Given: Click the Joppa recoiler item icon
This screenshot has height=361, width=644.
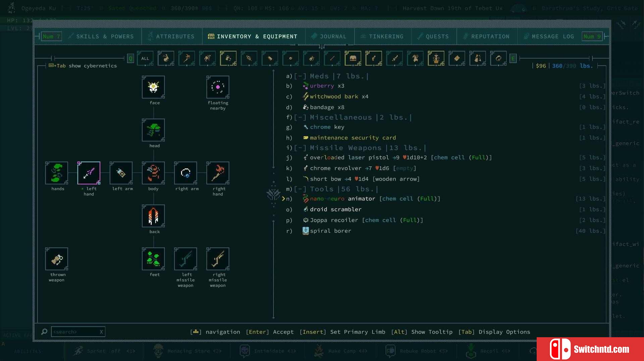Looking at the screenshot, I should [306, 220].
